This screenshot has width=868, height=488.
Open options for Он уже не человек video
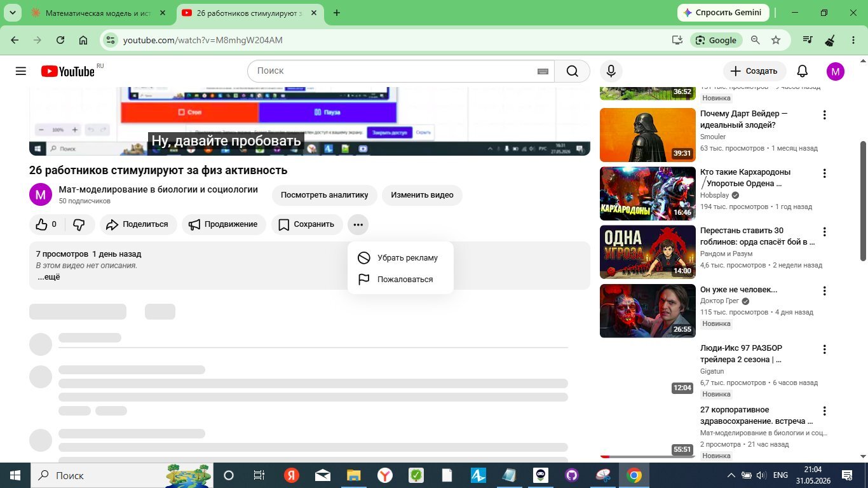tap(824, 291)
